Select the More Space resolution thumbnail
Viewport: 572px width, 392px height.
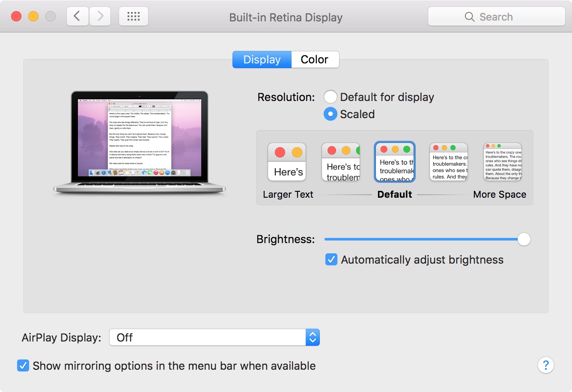point(503,162)
